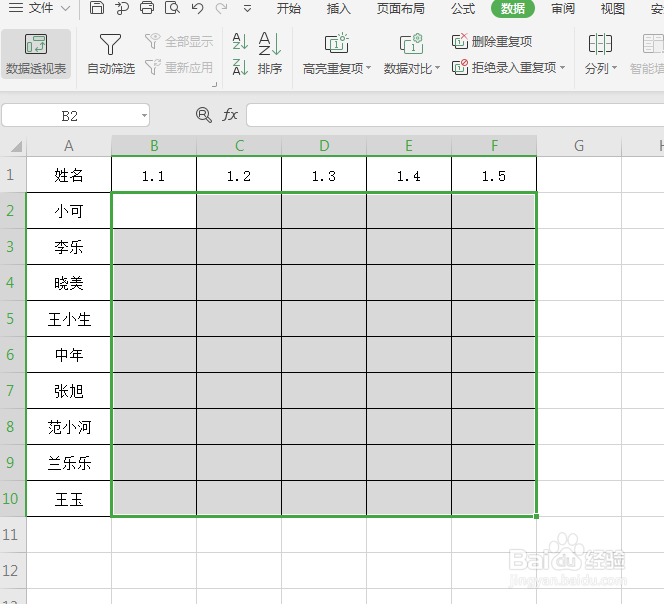Switch to the 视图 tab
The image size is (664, 604).
point(613,8)
